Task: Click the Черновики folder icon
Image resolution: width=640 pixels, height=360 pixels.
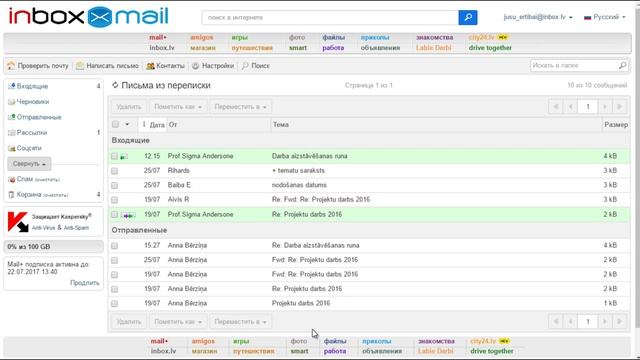Action: pos(11,102)
